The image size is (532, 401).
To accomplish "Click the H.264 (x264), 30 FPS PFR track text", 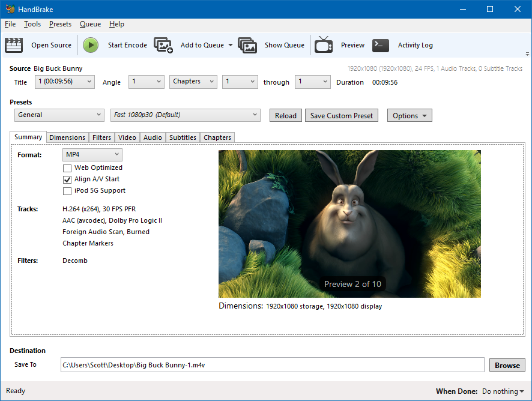I will (99, 209).
